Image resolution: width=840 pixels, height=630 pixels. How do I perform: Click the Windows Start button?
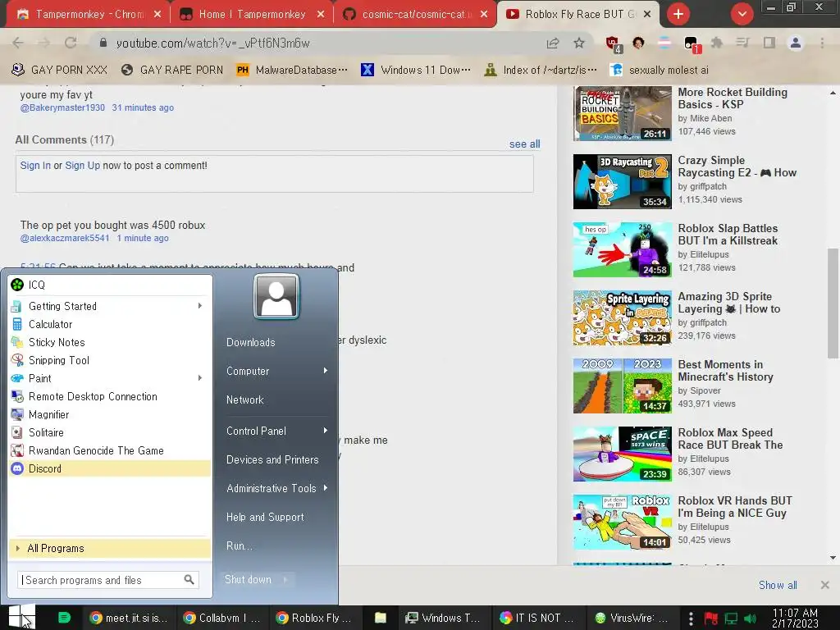[x=21, y=617]
